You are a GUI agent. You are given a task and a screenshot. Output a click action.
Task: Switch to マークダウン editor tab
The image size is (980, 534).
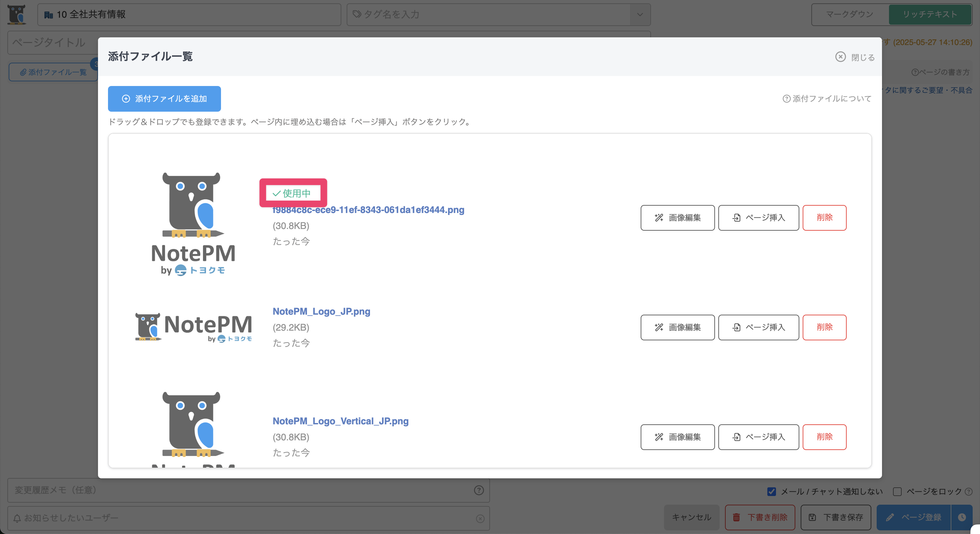(850, 14)
